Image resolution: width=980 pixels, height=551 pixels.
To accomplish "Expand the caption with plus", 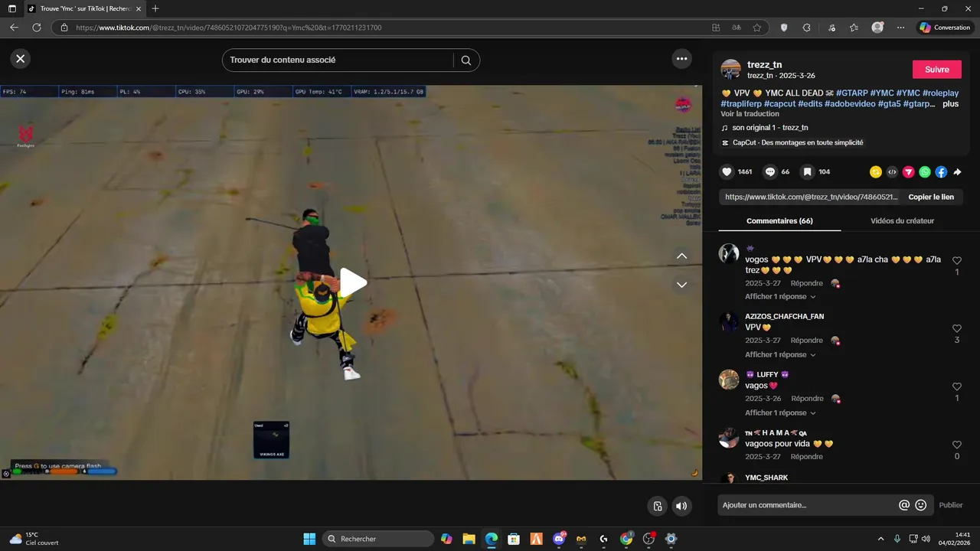I will [950, 104].
